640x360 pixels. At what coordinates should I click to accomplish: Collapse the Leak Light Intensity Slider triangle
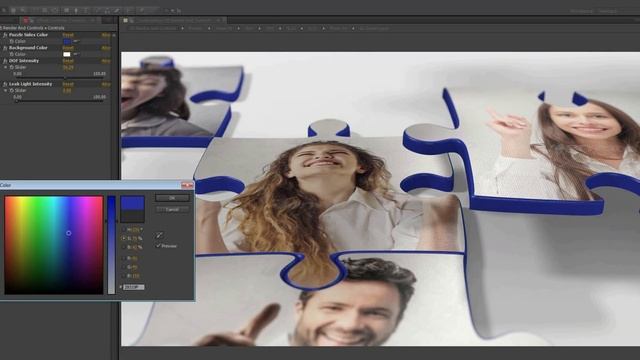pyautogui.click(x=5, y=91)
